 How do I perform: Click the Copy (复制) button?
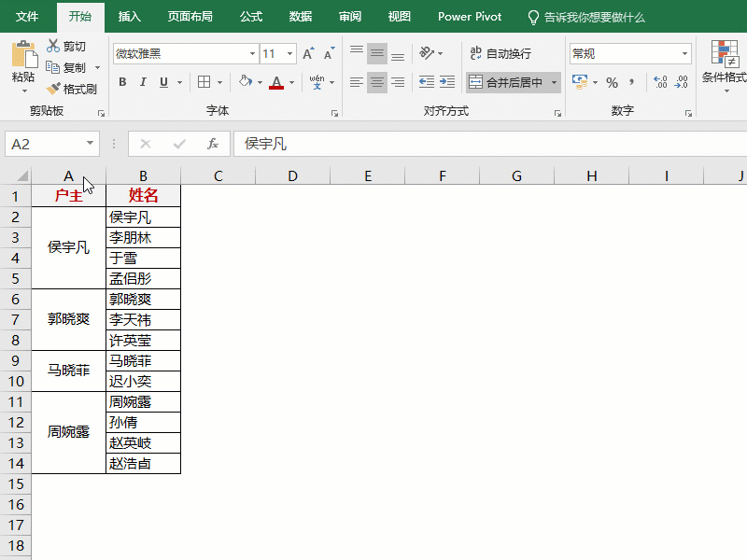pos(66,67)
